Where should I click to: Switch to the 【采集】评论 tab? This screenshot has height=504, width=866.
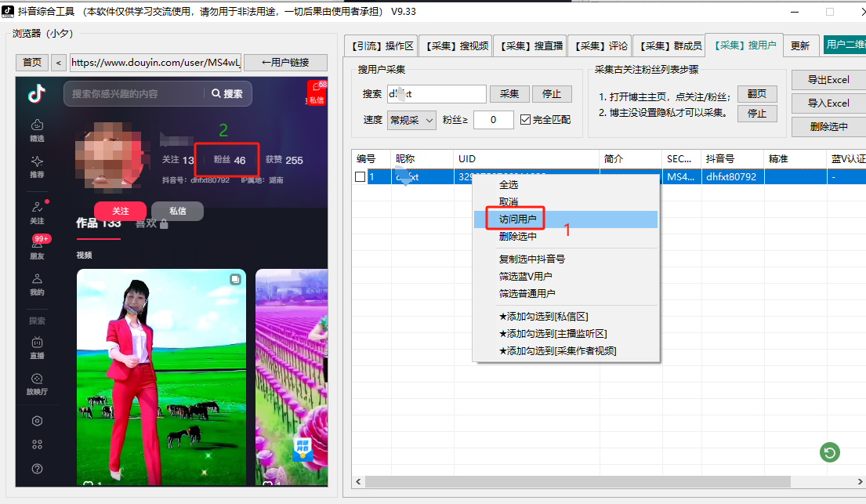598,46
